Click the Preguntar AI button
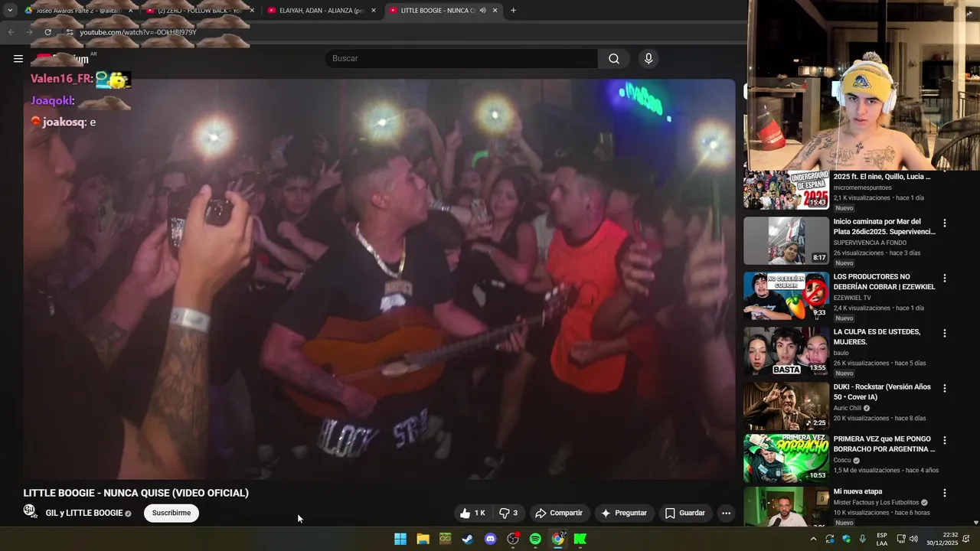The image size is (980, 551). coord(624,513)
